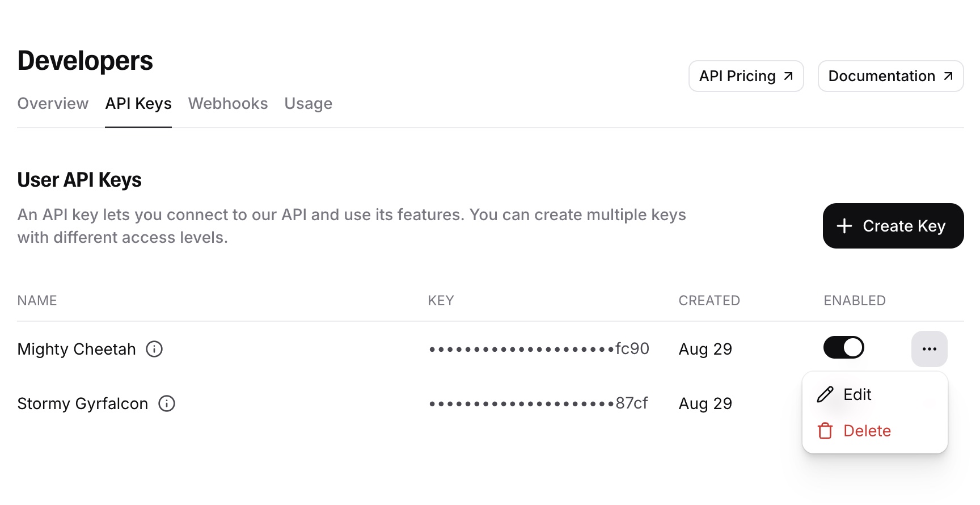Select Edit in the dropdown menu
980x505 pixels.
(x=857, y=394)
